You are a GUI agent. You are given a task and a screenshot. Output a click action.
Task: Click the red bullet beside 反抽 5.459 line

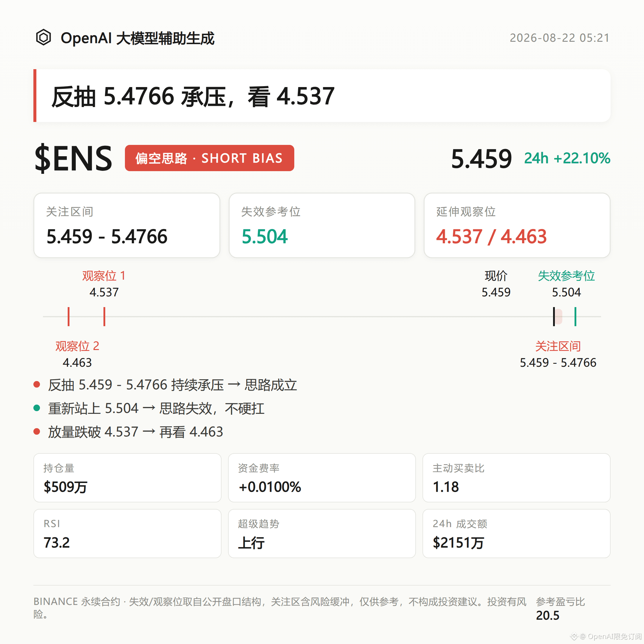tap(37, 385)
